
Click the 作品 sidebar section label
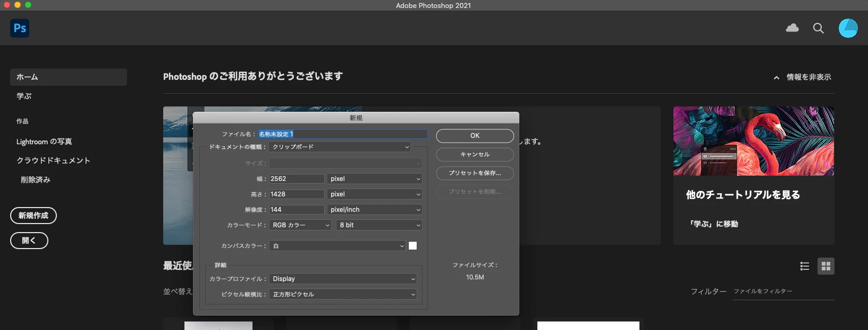22,121
